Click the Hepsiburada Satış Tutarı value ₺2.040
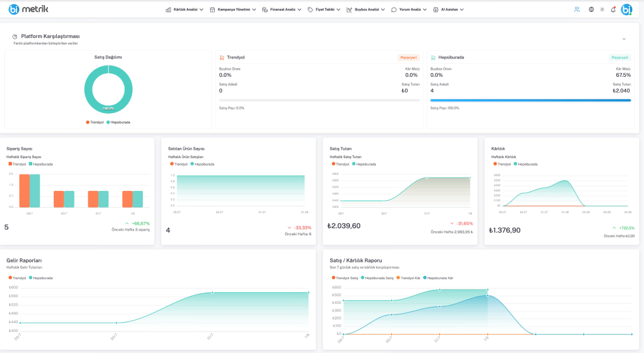The width and height of the screenshot is (644, 353). [x=621, y=91]
